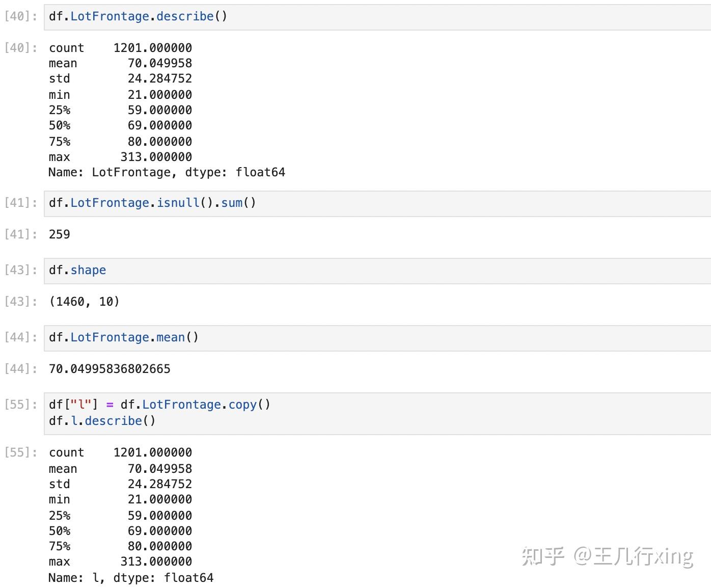The image size is (711, 588).
Task: Select input prompt [43] beside df.shape
Action: [x=21, y=271]
